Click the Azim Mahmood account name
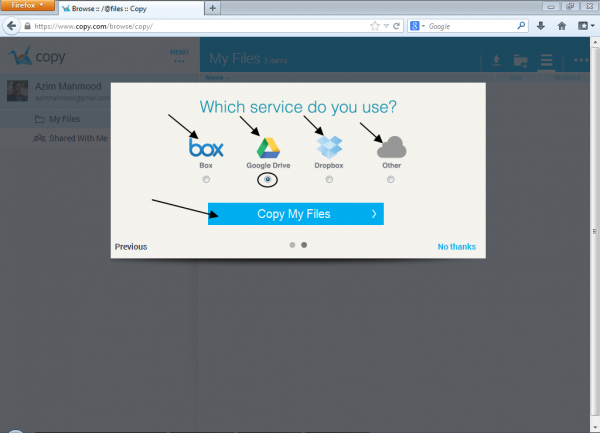The image size is (600, 433). point(68,86)
